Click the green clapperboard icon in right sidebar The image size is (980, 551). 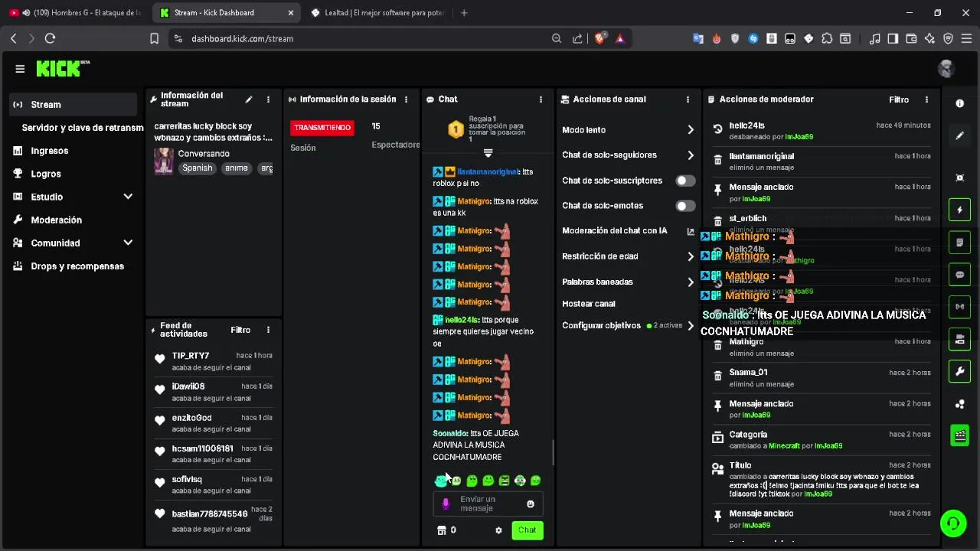pyautogui.click(x=959, y=436)
